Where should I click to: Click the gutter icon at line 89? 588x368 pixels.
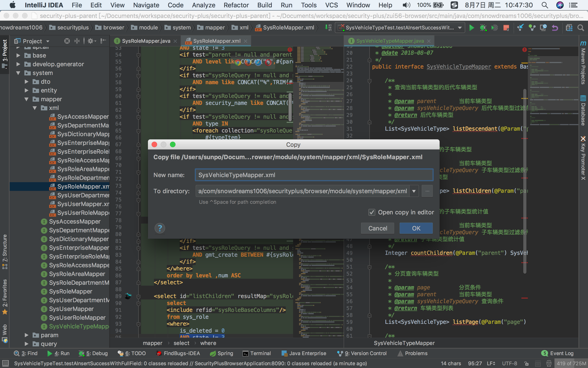pyautogui.click(x=128, y=296)
